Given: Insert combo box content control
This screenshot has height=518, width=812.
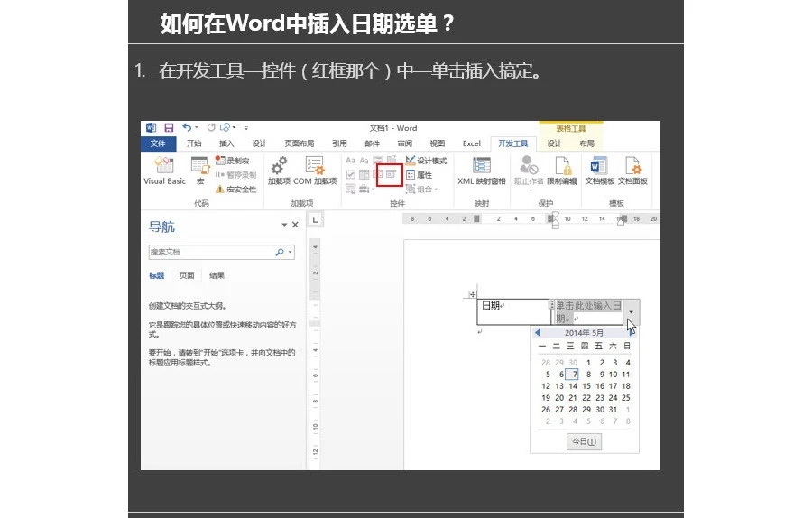Looking at the screenshot, I should pyautogui.click(x=364, y=174).
